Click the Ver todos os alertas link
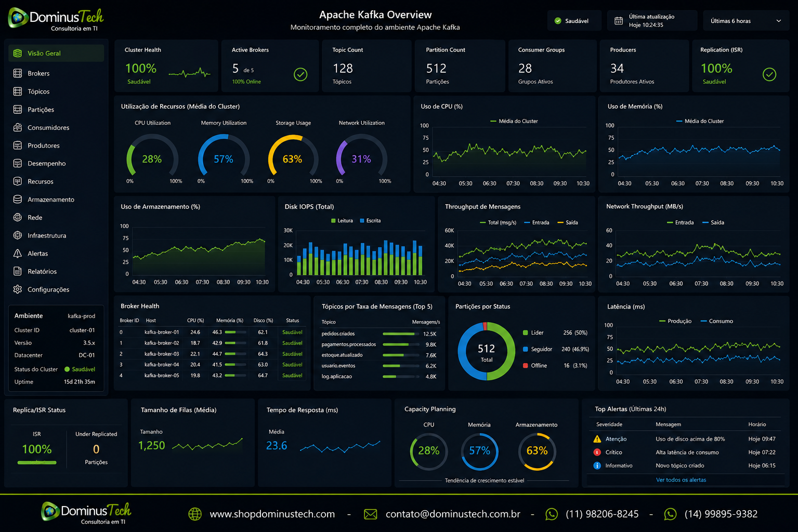 click(x=681, y=480)
